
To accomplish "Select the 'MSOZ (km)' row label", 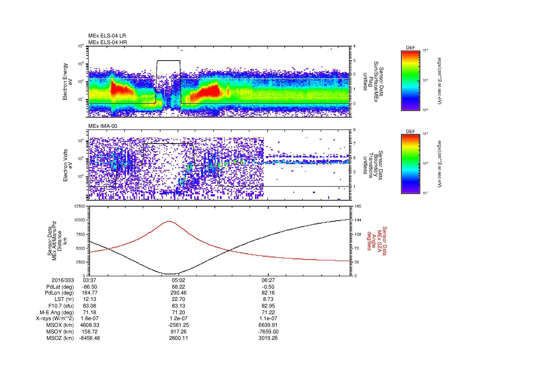I will tap(60, 338).
